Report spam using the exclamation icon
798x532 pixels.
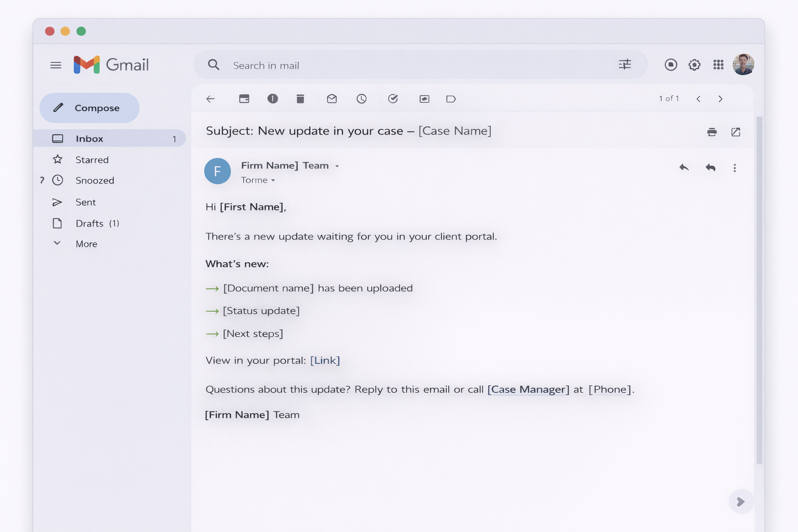click(273, 99)
